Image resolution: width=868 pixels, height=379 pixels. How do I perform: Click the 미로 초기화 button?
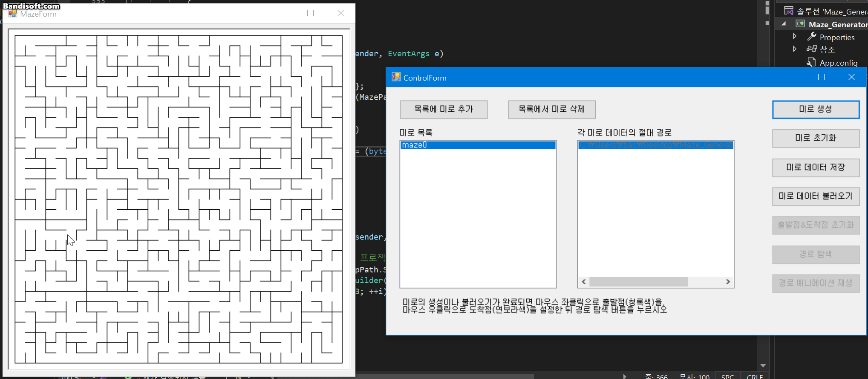pos(816,138)
